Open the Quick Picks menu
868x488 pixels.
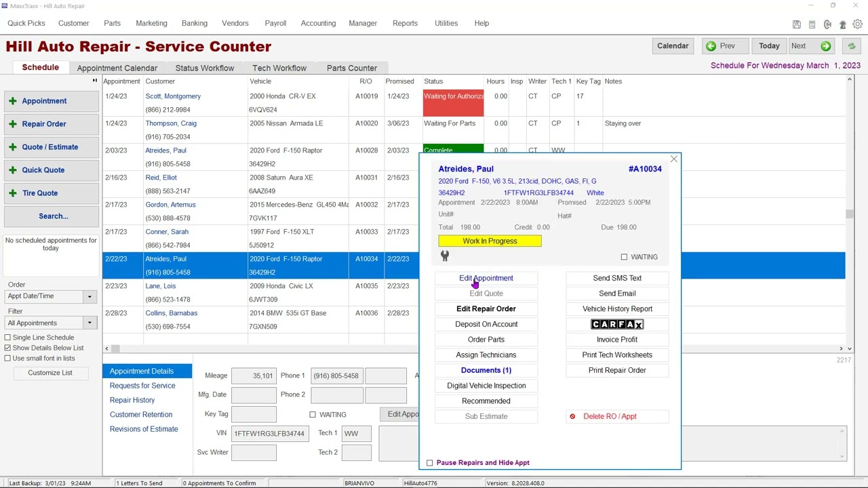26,23
